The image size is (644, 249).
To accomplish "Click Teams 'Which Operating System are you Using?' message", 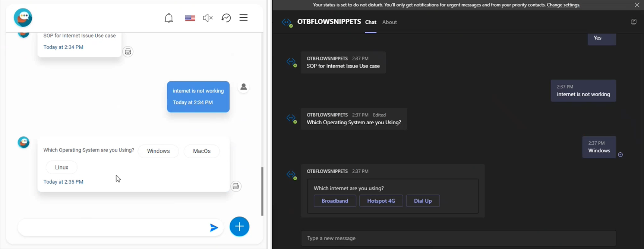I will pos(354,119).
